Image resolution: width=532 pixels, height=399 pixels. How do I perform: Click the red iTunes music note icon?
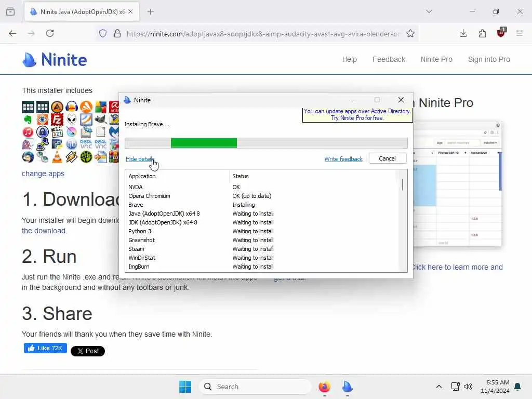click(28, 132)
